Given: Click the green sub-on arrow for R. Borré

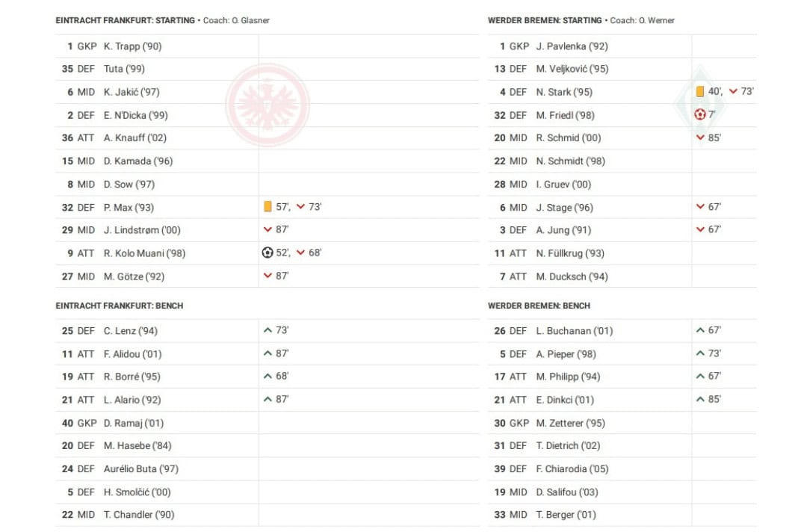Looking at the screenshot, I should pyautogui.click(x=267, y=377).
